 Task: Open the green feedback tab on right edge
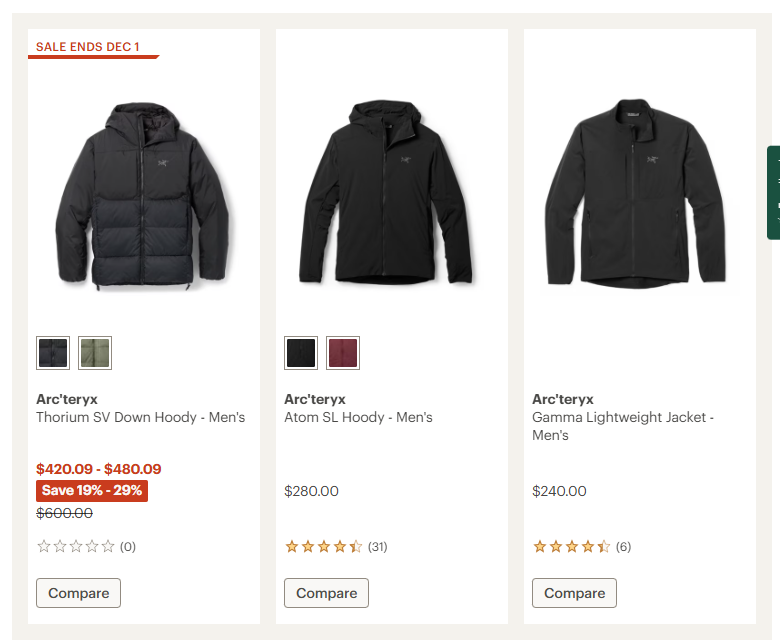pyautogui.click(x=773, y=193)
